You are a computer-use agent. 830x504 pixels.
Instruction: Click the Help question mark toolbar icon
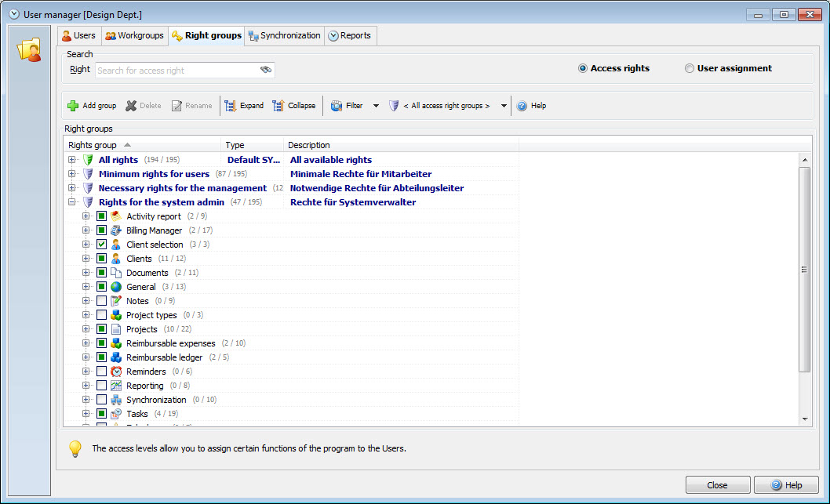[522, 106]
